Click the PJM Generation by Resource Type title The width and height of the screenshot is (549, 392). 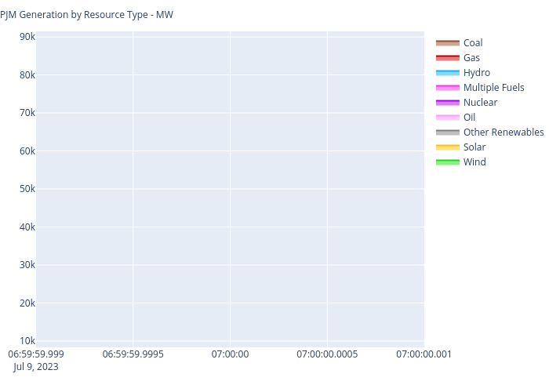pyautogui.click(x=87, y=15)
